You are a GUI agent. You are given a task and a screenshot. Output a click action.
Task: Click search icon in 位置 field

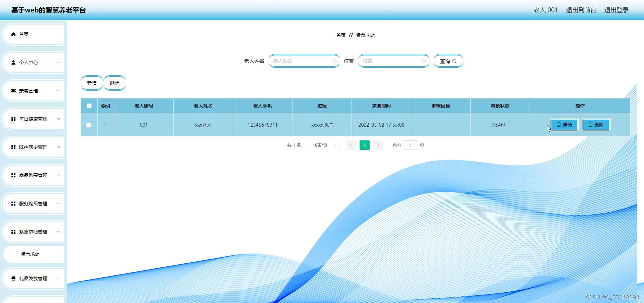click(x=424, y=61)
